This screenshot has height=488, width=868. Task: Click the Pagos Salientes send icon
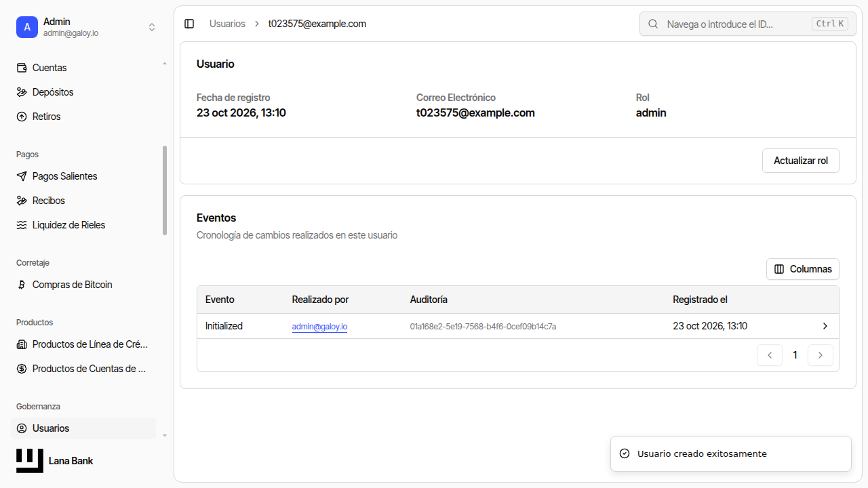(22, 176)
